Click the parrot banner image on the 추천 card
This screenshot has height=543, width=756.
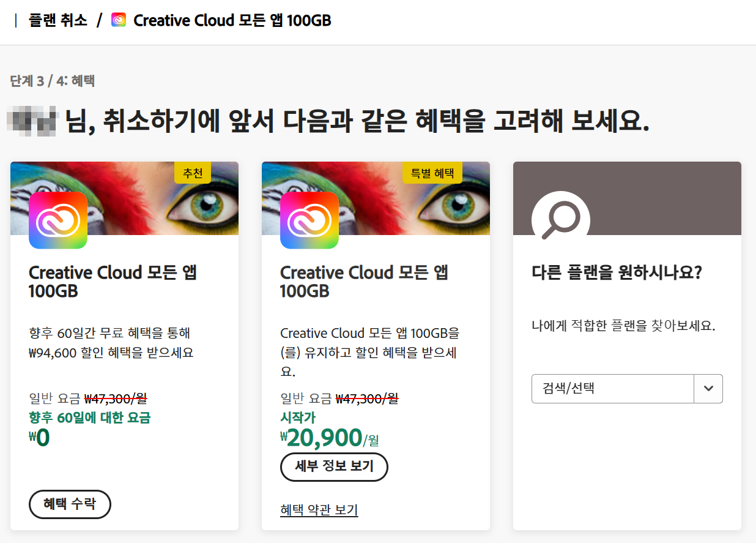pos(124,198)
